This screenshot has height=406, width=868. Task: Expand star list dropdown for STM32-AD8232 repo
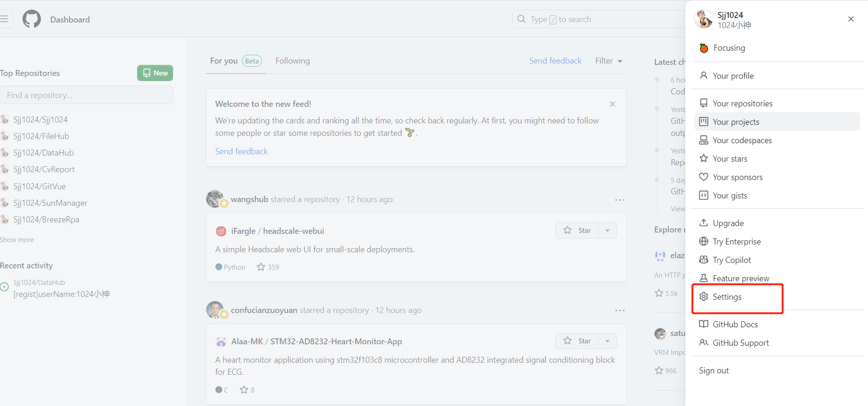pos(608,341)
